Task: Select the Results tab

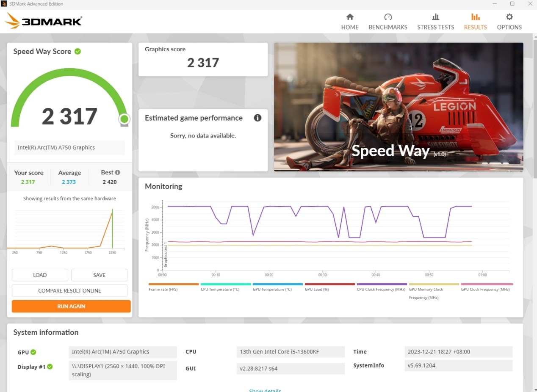Action: click(475, 22)
